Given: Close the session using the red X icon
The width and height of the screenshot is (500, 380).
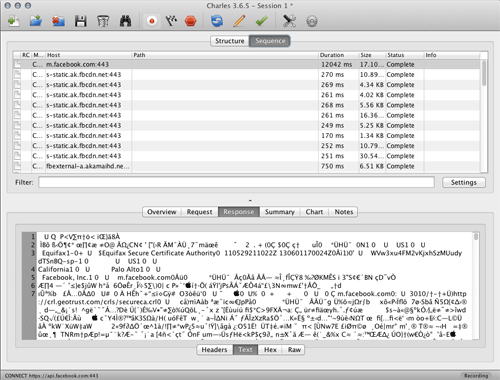Looking at the screenshot, I should [x=58, y=21].
